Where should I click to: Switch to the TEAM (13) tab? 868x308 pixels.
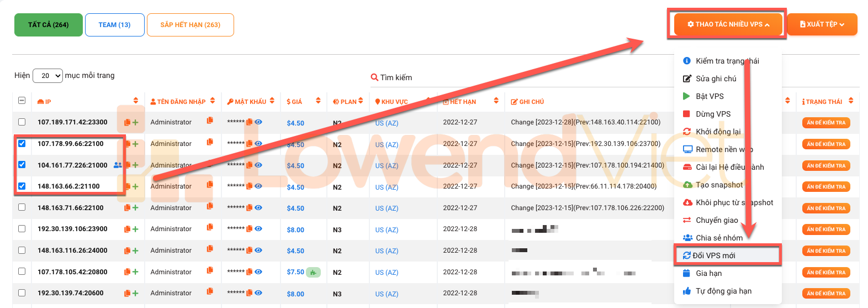point(114,25)
